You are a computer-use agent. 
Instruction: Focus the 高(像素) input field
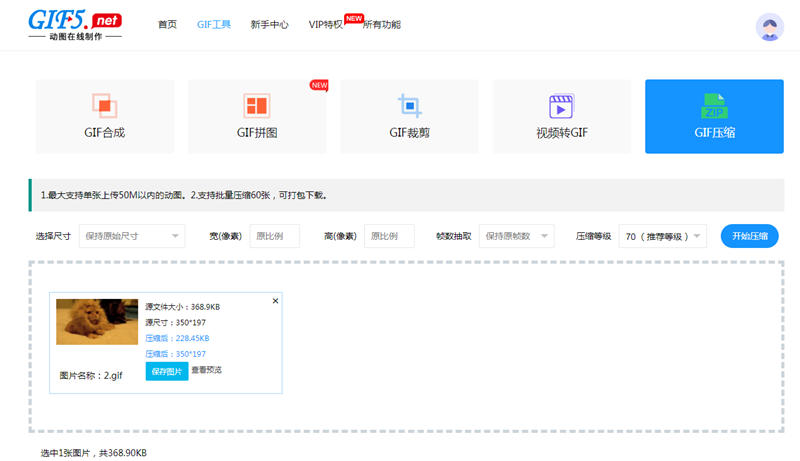point(389,236)
